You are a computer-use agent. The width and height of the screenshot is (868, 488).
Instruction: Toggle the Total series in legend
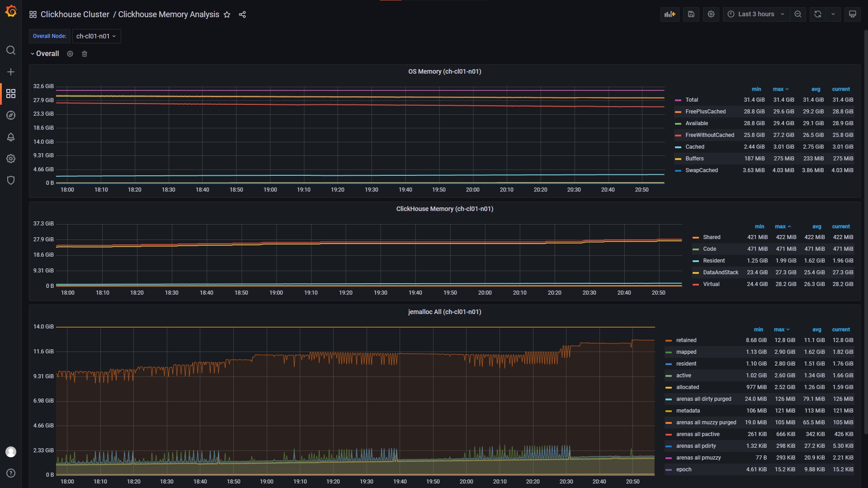(691, 100)
